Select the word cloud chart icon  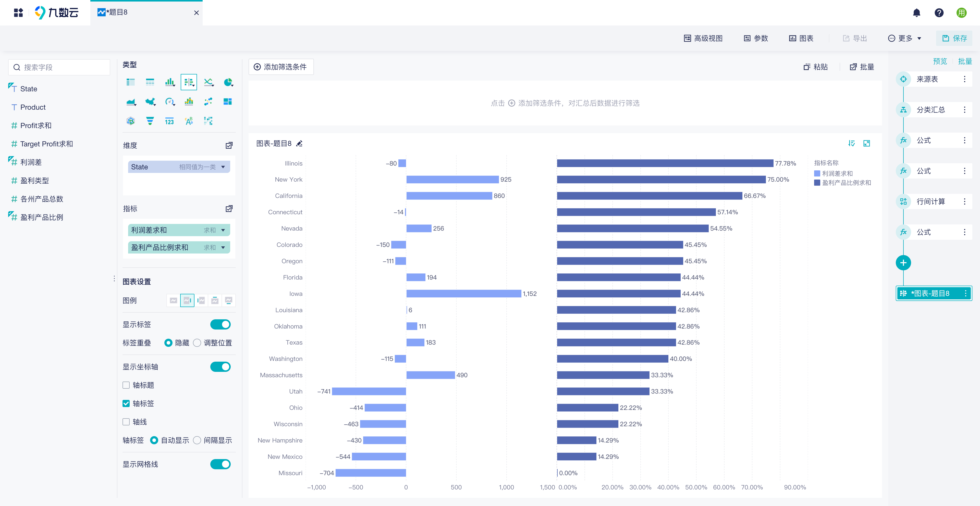click(x=189, y=121)
